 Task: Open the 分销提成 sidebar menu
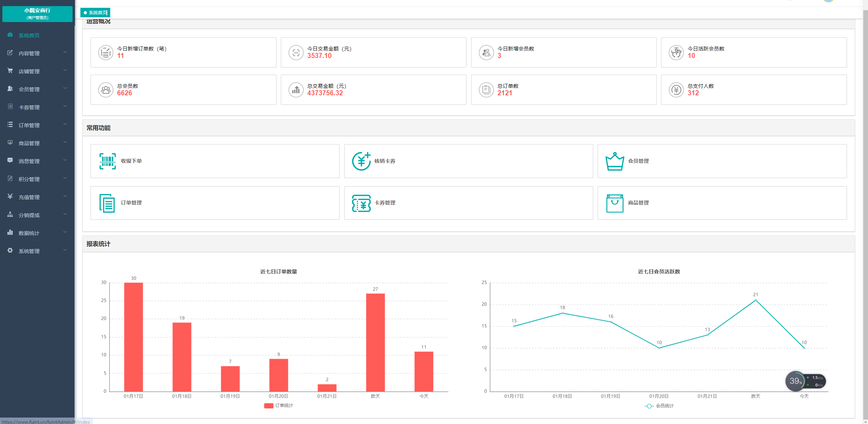[x=37, y=215]
